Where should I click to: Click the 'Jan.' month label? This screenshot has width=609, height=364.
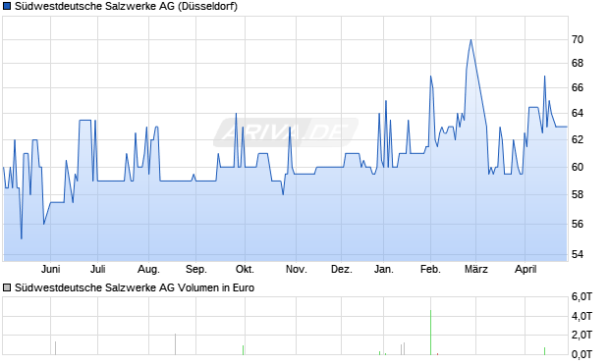point(384,269)
